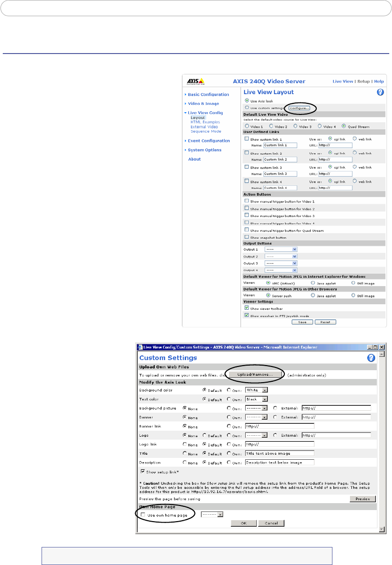This screenshot has height=565, width=392.
Task: Collapse Live View Config menu
Action: click(205, 113)
